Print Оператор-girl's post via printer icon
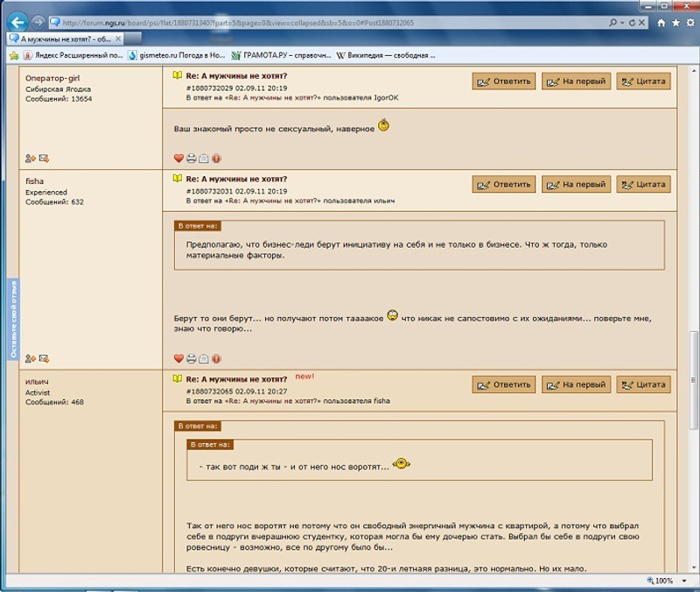The image size is (700, 592). coord(191,159)
